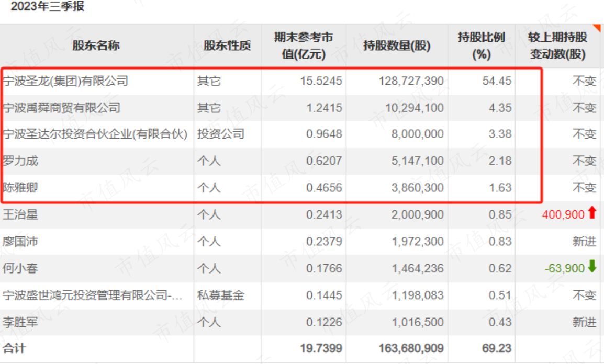Click 新进 in 廖国沛 row
The image size is (604, 364).
[x=584, y=241]
